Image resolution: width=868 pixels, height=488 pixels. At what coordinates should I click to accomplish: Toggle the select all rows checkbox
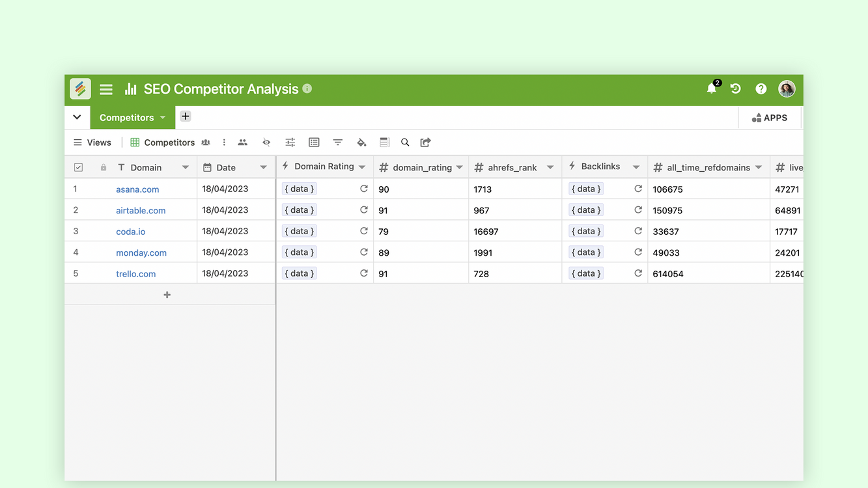tap(78, 167)
